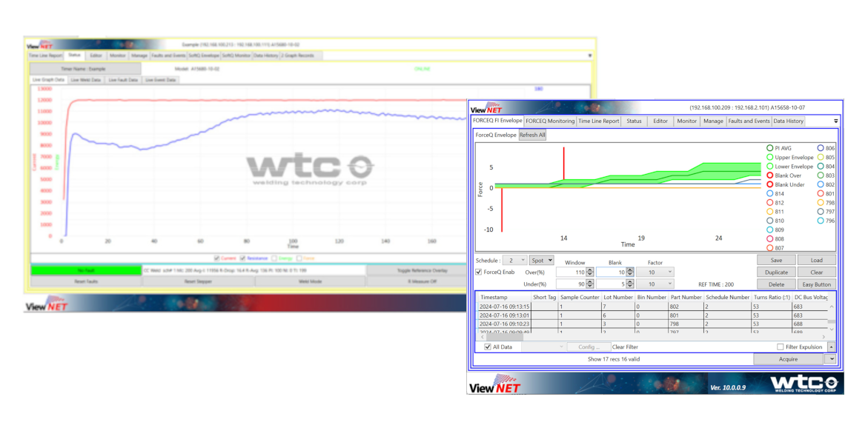Viewport: 868px width, 425px height.
Task: Toggle the Upper Envelope legend circle
Action: click(x=769, y=158)
